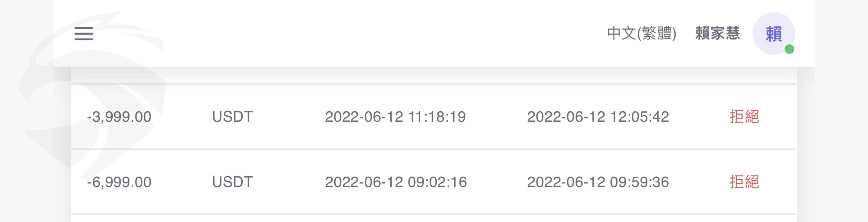Open the 中文(繁體) language selector

click(x=641, y=34)
